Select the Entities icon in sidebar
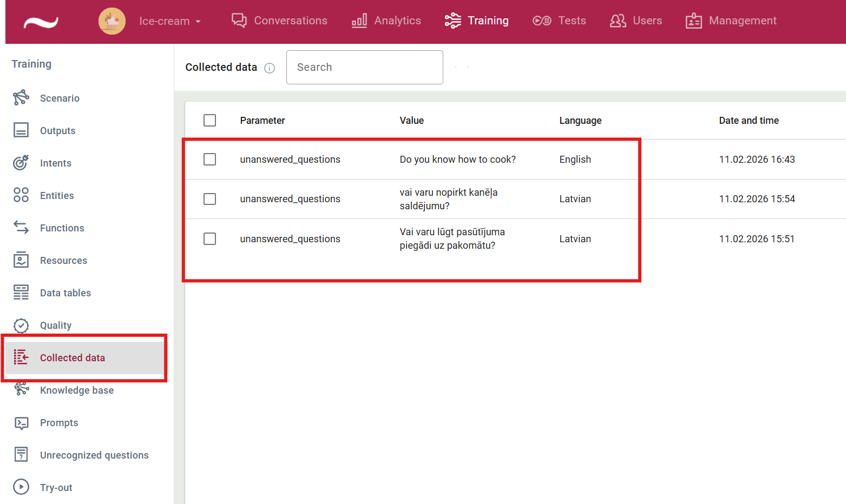The height and width of the screenshot is (504, 846). tap(21, 195)
